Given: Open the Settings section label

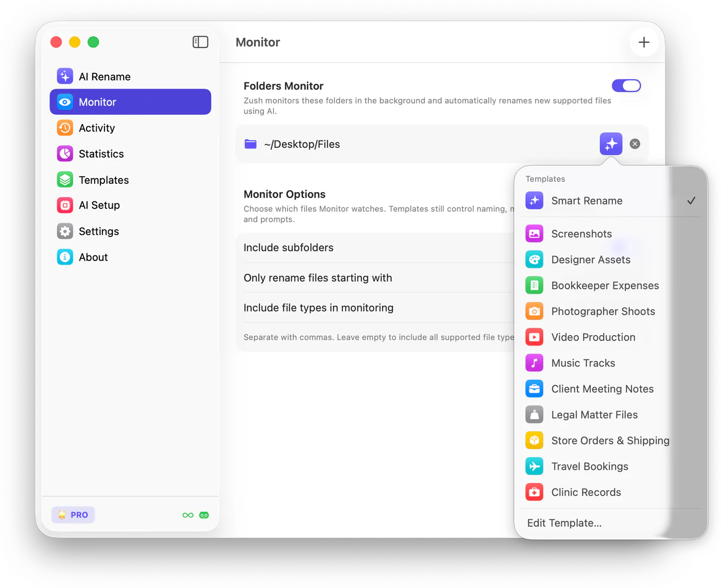Looking at the screenshot, I should 99,232.
